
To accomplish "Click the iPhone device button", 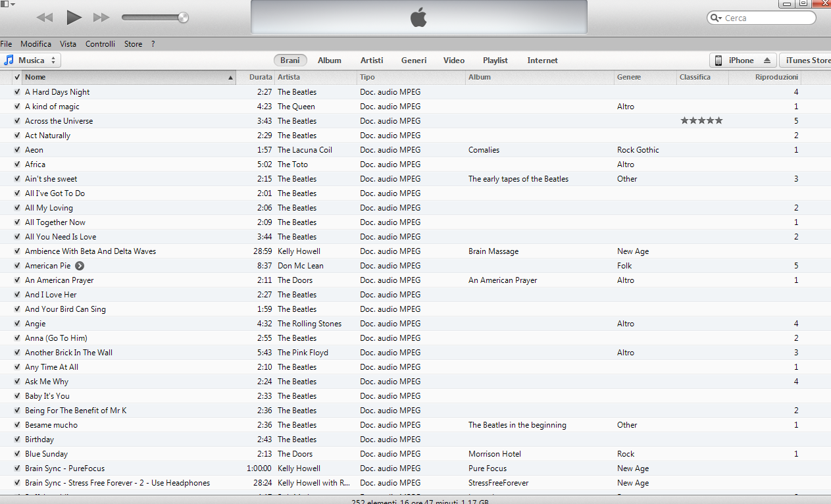I will (736, 61).
